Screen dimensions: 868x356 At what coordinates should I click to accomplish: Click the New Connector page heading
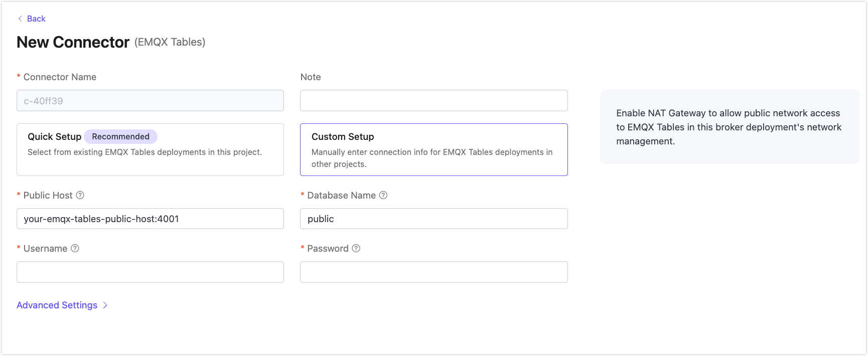click(x=73, y=42)
